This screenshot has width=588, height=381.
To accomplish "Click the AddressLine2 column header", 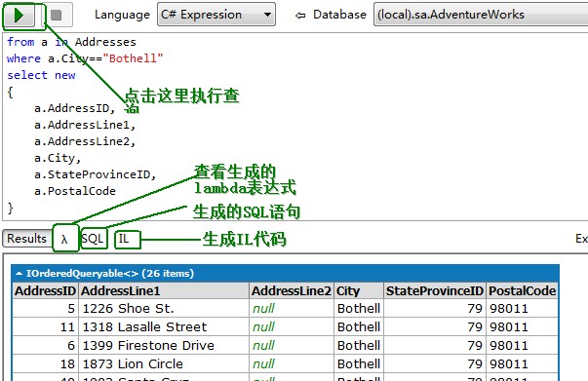I will pyautogui.click(x=292, y=291).
